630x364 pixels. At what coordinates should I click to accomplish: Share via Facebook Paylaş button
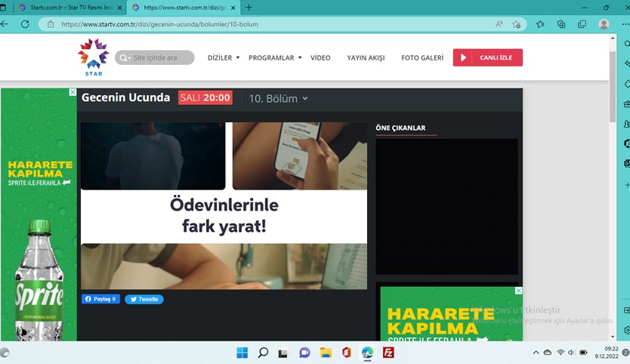point(100,299)
